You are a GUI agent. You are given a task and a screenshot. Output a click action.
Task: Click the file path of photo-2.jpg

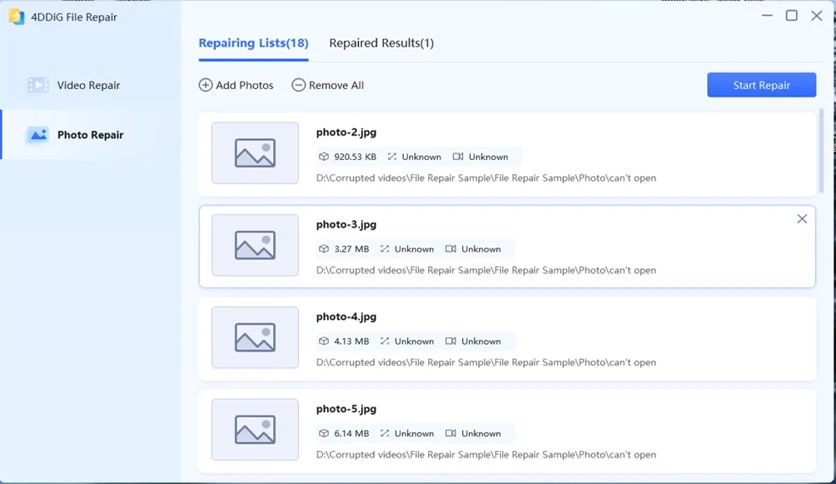point(486,178)
